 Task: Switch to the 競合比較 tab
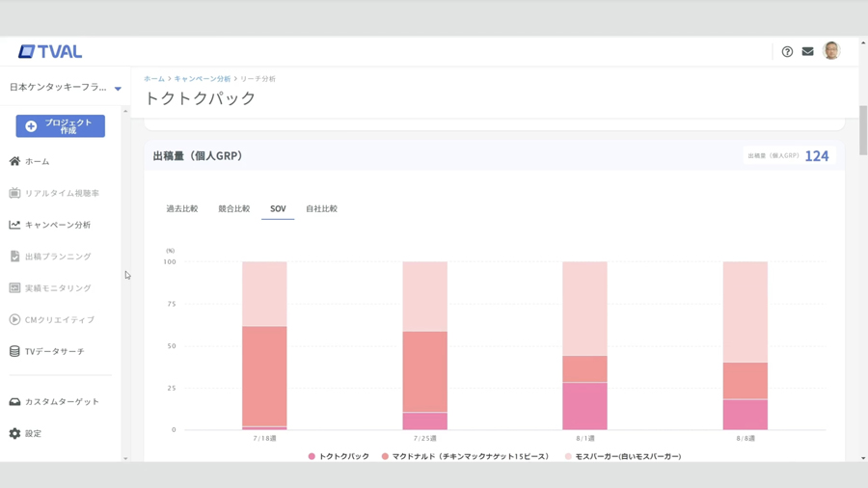click(x=234, y=208)
